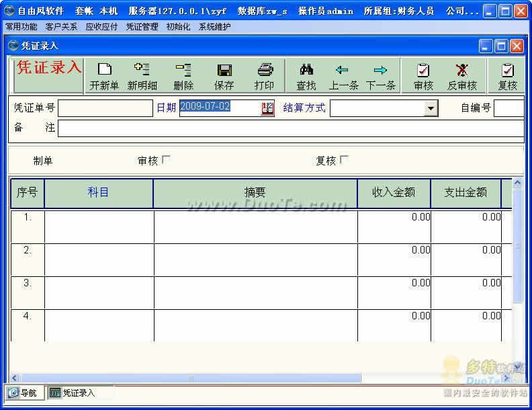Save the voucher with the 保存 icon

tap(224, 70)
